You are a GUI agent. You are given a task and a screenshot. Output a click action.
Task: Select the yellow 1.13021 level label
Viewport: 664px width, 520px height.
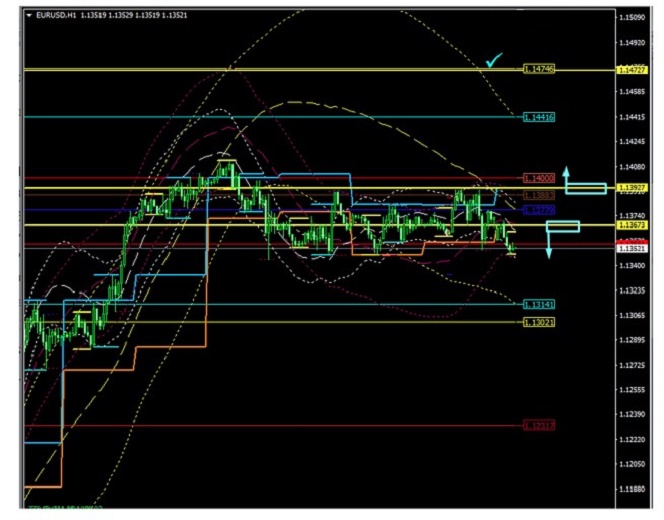coord(539,321)
